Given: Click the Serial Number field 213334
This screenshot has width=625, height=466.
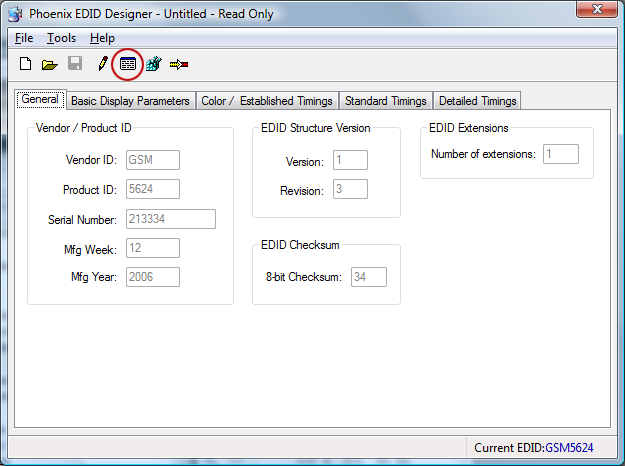Looking at the screenshot, I should coord(171,219).
